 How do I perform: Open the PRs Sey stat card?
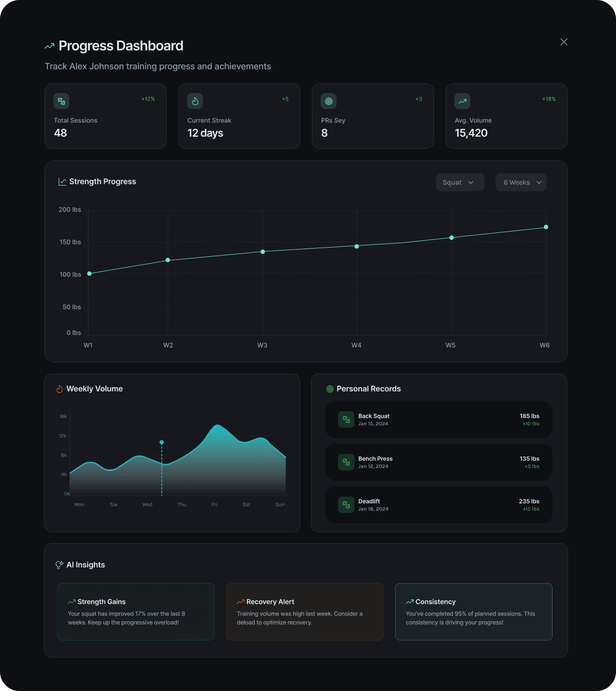pyautogui.click(x=373, y=116)
